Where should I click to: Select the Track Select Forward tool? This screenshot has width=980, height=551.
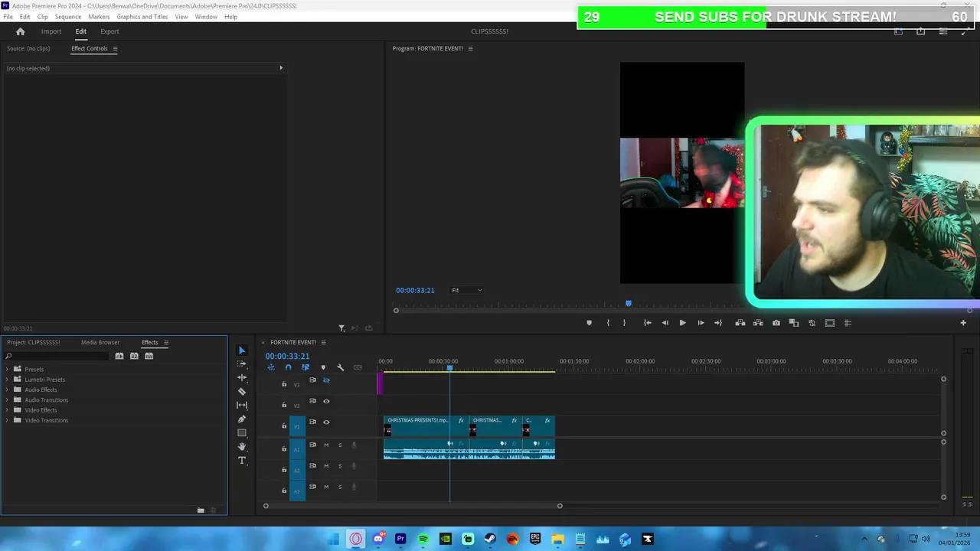point(242,364)
